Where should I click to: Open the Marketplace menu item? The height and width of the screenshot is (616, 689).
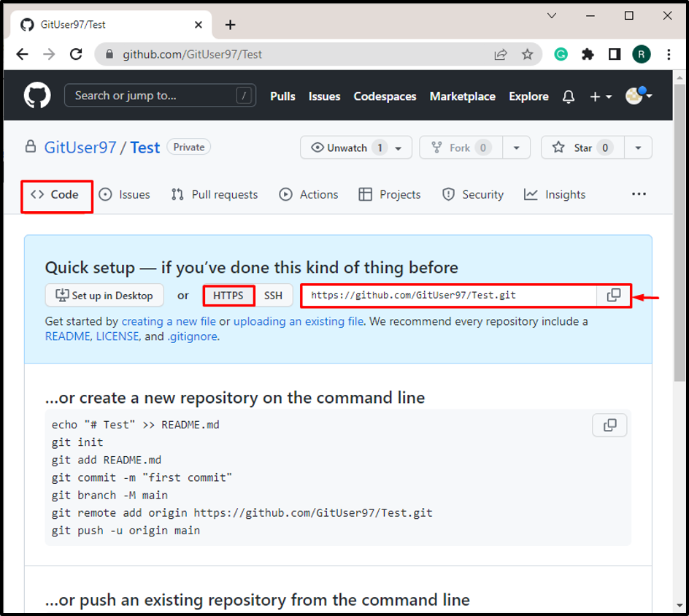(x=463, y=96)
